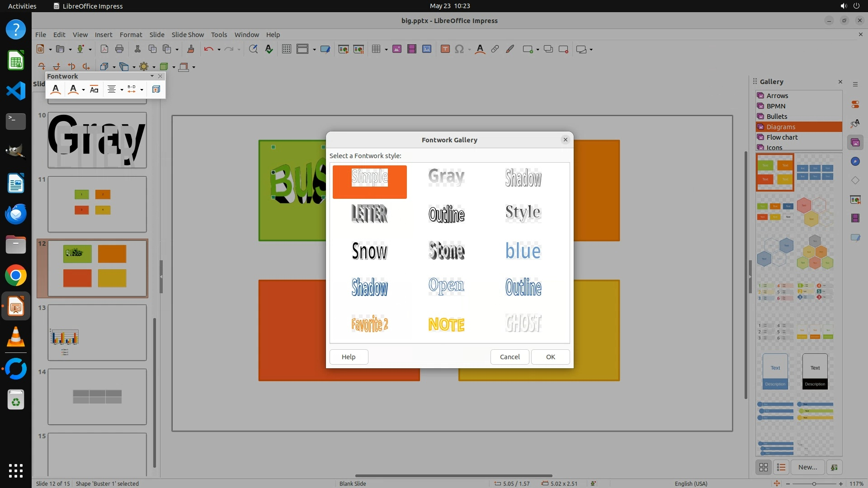Click the Insert Fontwork Text icon
This screenshot has height=488, width=868.
[56, 89]
